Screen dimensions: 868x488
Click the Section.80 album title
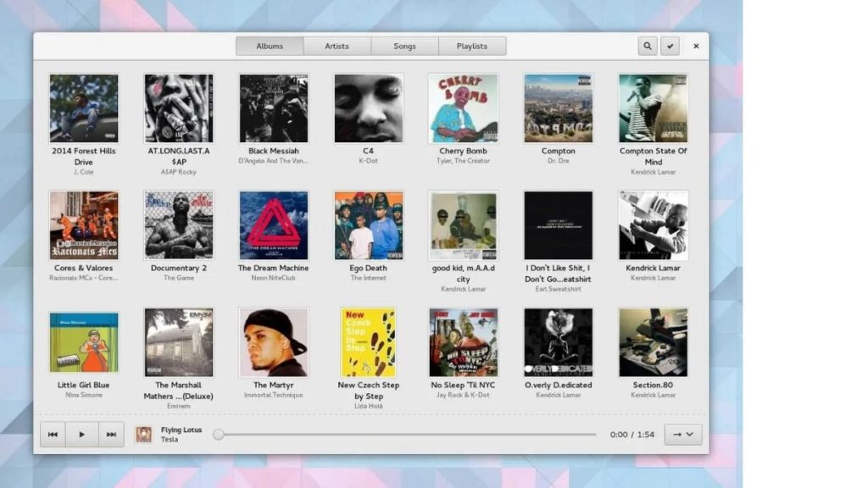[653, 385]
